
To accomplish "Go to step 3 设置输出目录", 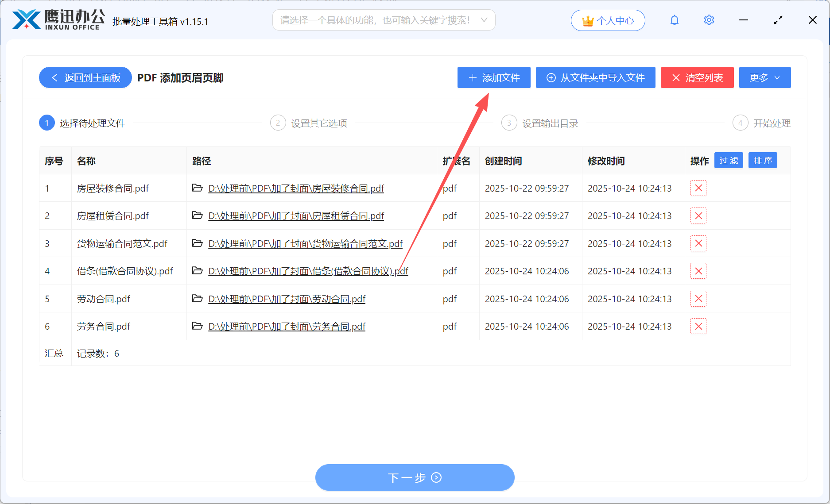I will (x=540, y=123).
